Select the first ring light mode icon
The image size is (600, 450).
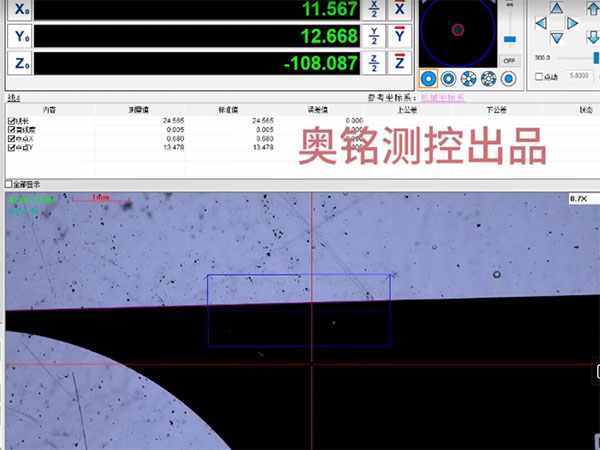(x=427, y=77)
